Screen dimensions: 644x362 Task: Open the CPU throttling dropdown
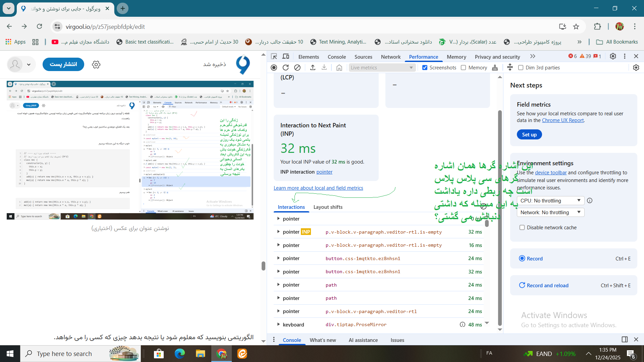coord(550,200)
